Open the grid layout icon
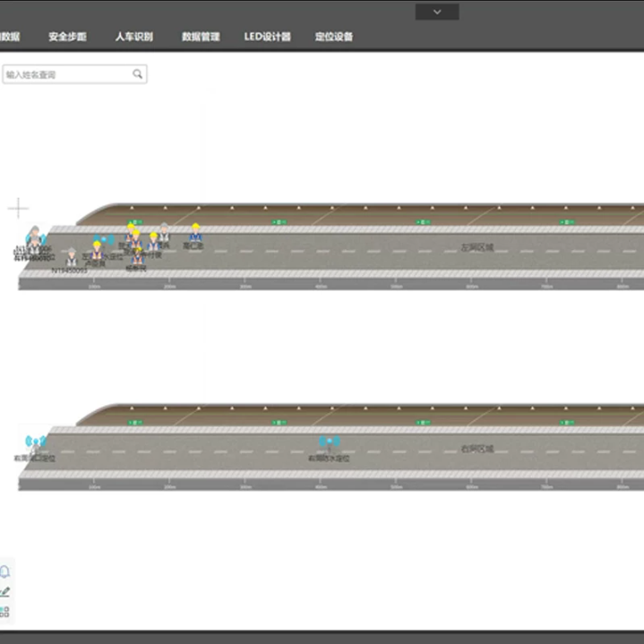This screenshot has height=644, width=644. click(x=5, y=612)
